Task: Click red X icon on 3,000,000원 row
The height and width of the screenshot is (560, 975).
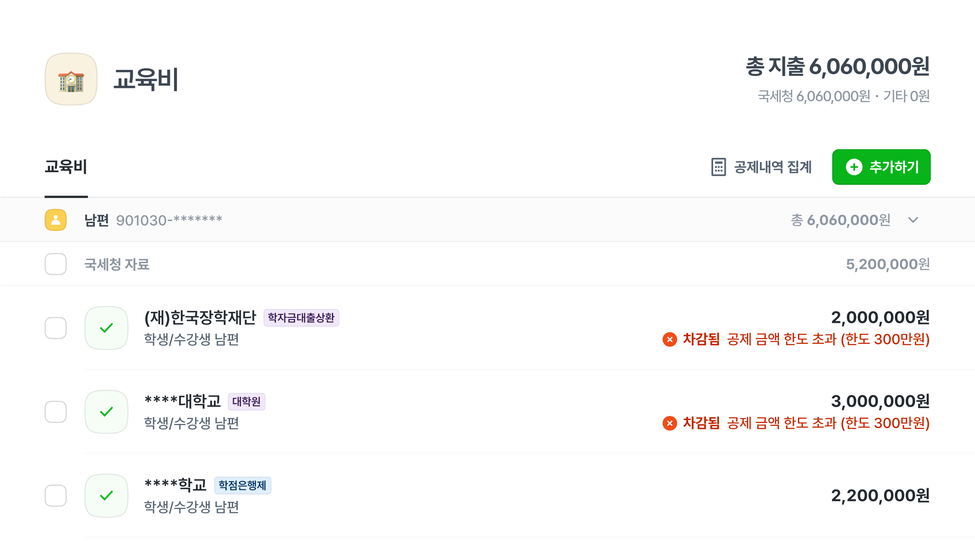Action: click(669, 423)
